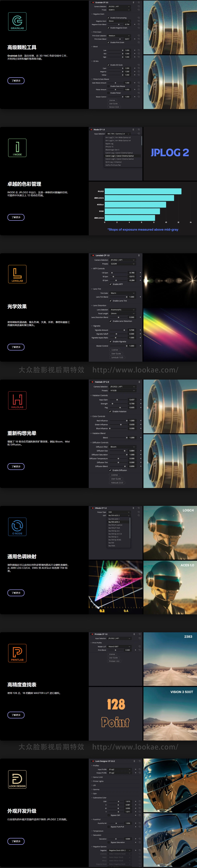This screenshot has width=197, height=868.
Task: Click the INODE logo icon
Action: tap(17, 148)
